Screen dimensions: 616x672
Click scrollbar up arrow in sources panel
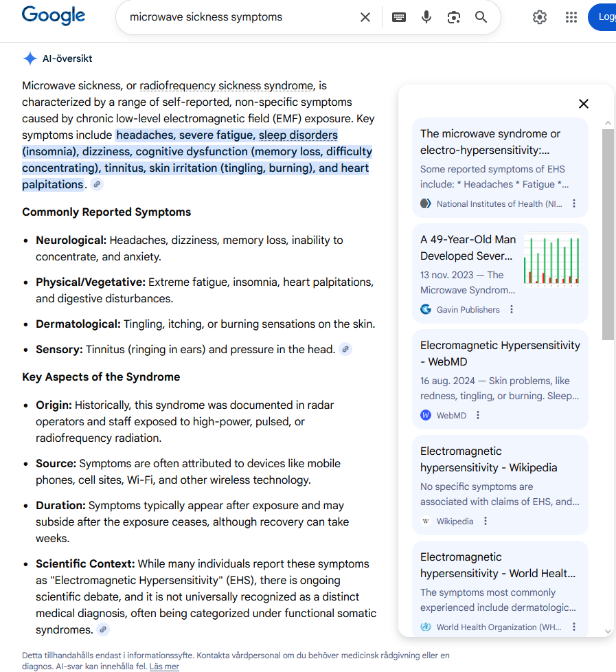point(608,124)
